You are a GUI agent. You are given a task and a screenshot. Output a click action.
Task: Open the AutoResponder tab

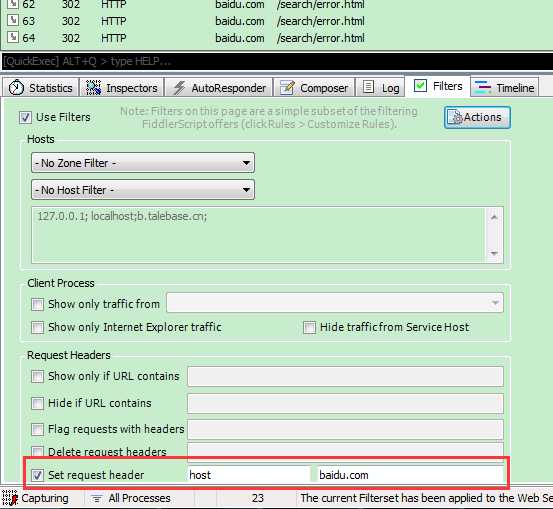tap(219, 87)
